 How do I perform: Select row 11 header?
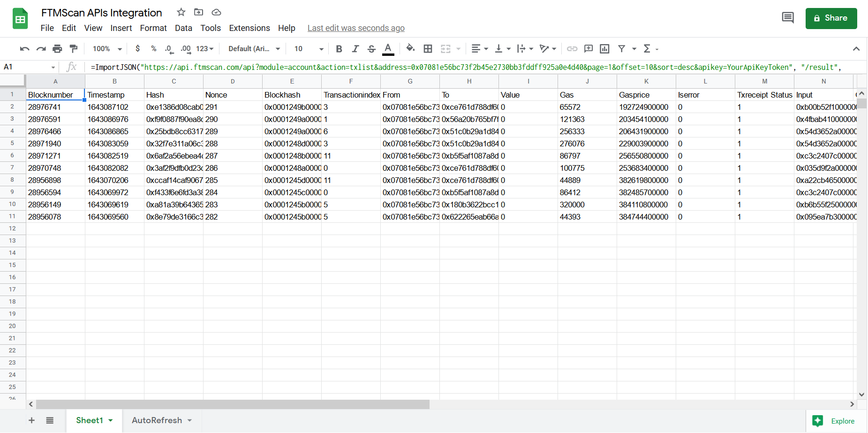pos(13,216)
